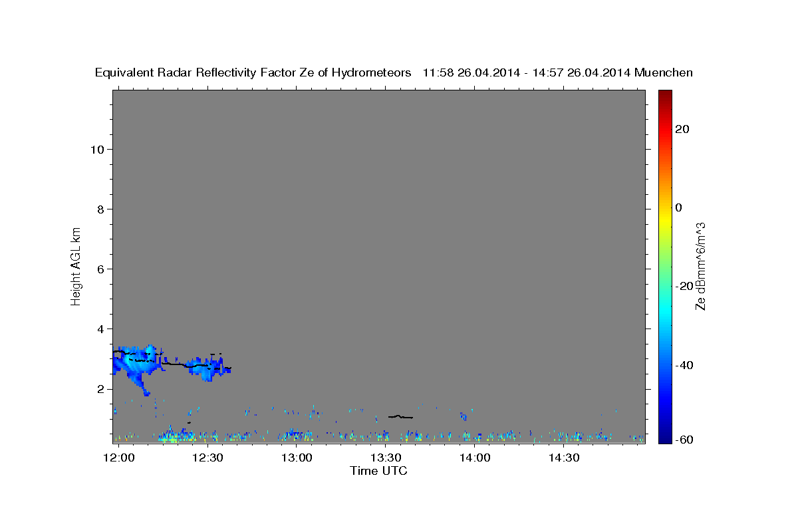Click the 12:30 time tick label
Image resolution: width=798 pixels, height=532 pixels.
pyautogui.click(x=208, y=458)
